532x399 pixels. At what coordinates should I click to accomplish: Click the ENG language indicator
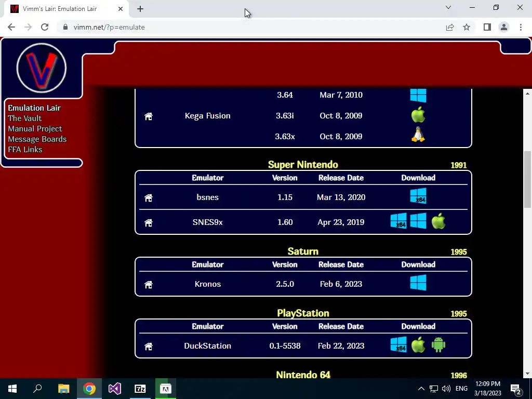click(x=461, y=389)
